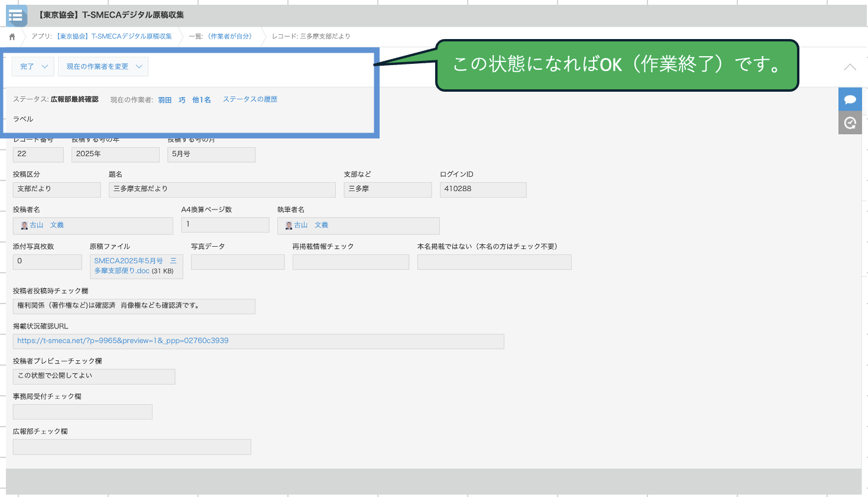Click the A4換算ページ数 value field
The width and height of the screenshot is (868, 497).
pos(225,225)
